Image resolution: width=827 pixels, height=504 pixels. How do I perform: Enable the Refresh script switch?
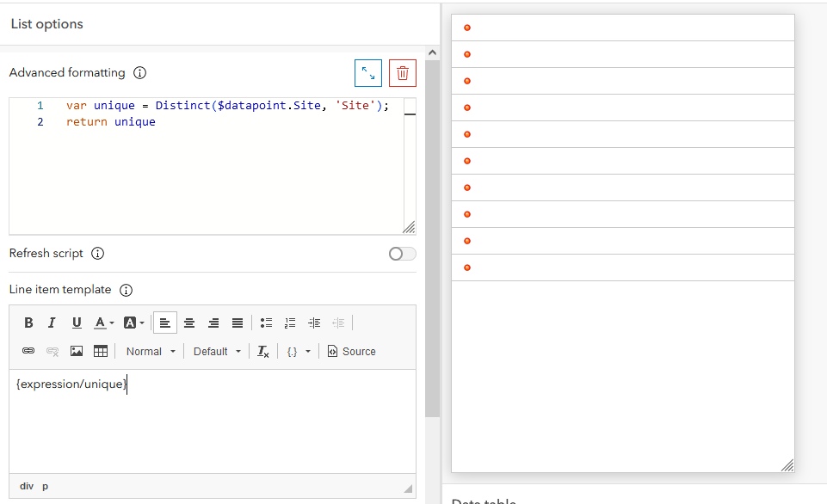tap(403, 254)
